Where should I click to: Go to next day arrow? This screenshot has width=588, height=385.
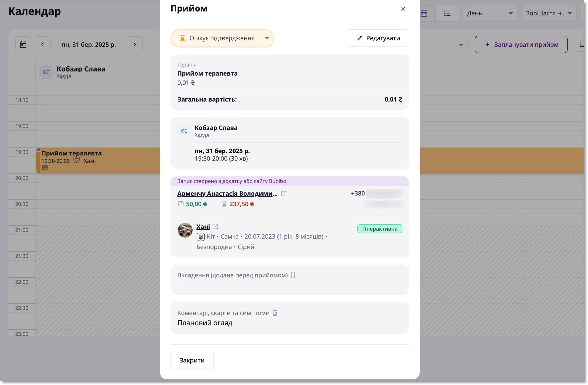(135, 45)
